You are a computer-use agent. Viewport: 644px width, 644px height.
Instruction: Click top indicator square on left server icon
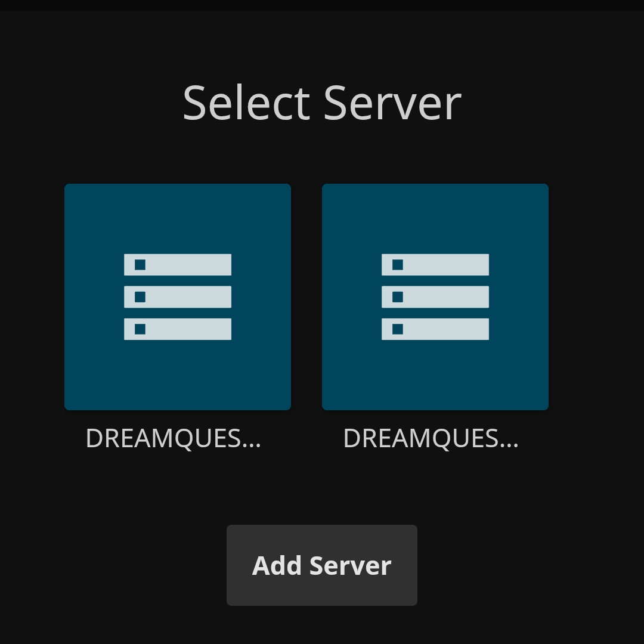[x=140, y=265]
